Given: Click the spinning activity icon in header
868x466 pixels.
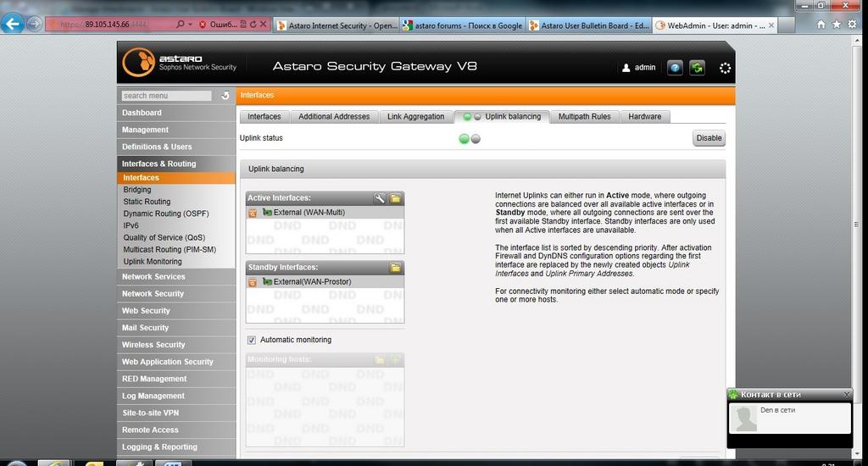Looking at the screenshot, I should [x=725, y=68].
